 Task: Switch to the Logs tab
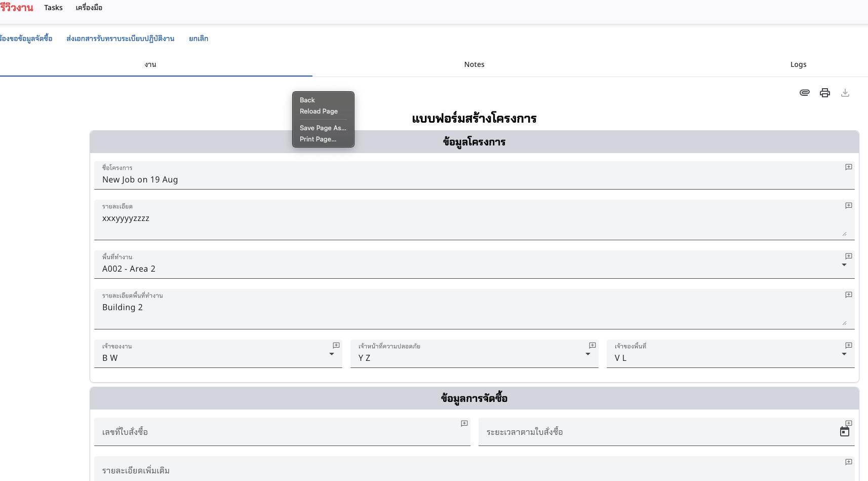click(798, 64)
